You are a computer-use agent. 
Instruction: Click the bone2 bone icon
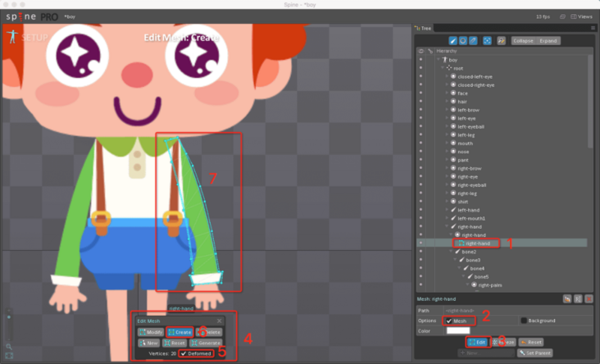[457, 252]
